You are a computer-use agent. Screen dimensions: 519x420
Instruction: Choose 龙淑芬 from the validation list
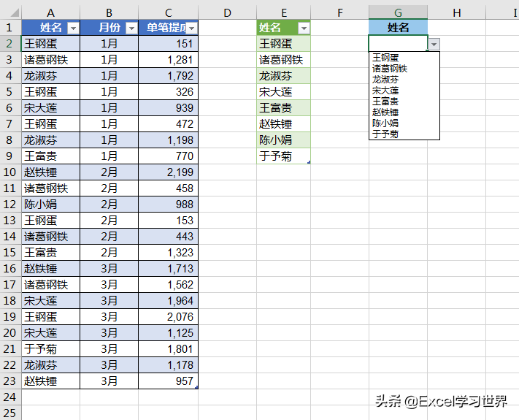(x=404, y=80)
